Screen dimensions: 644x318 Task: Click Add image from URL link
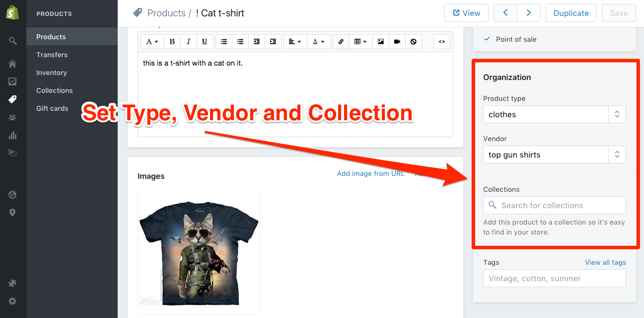tap(370, 173)
